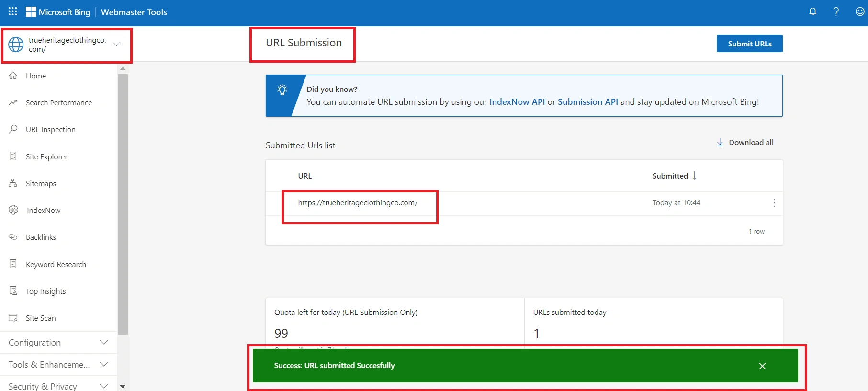Open the notifications bell icon
The width and height of the screenshot is (868, 391).
812,11
